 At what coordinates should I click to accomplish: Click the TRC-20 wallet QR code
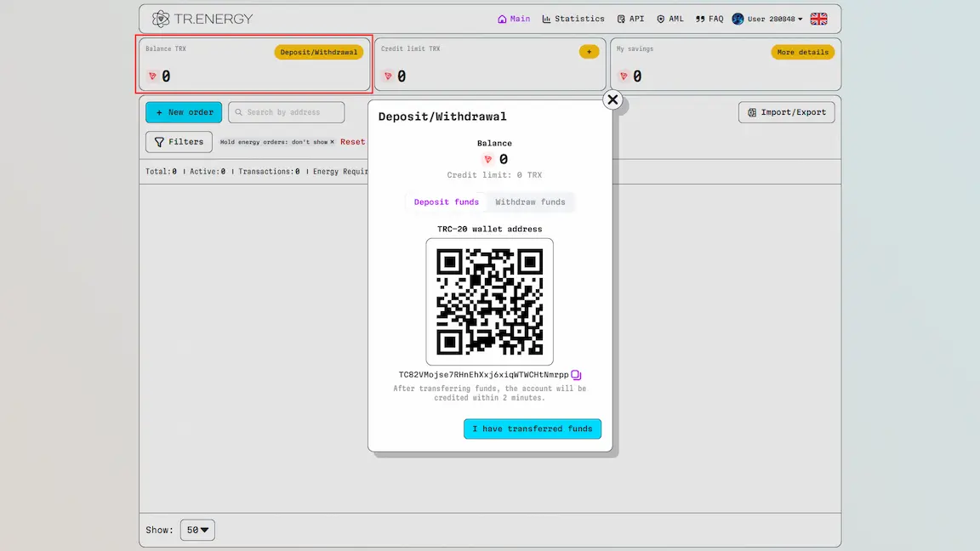coord(489,302)
